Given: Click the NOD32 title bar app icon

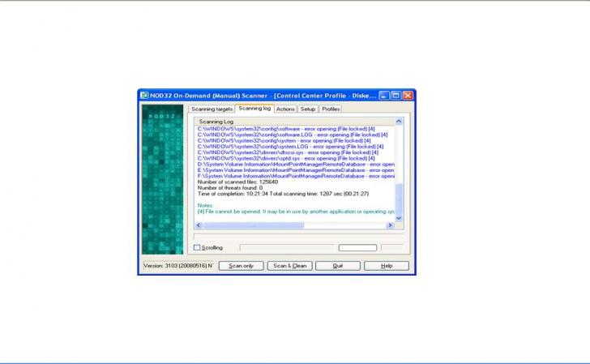Looking at the screenshot, I should tap(144, 95).
